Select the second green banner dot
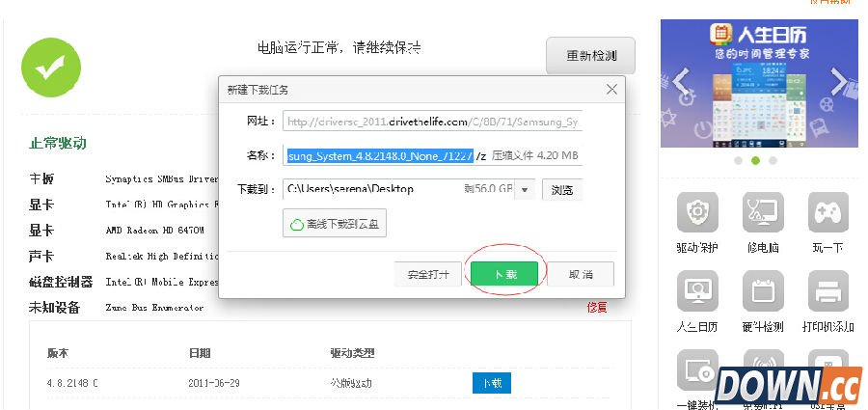The height and width of the screenshot is (410, 868). (755, 161)
